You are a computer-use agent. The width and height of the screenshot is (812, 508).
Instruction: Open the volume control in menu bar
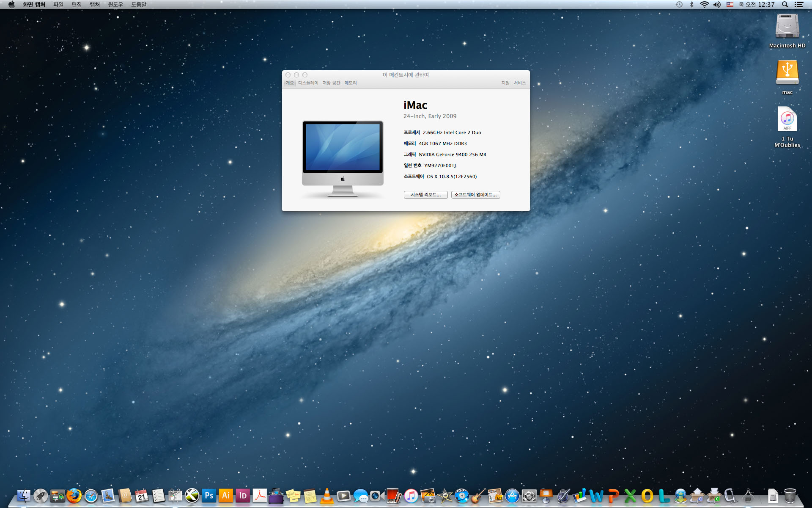pyautogui.click(x=717, y=5)
